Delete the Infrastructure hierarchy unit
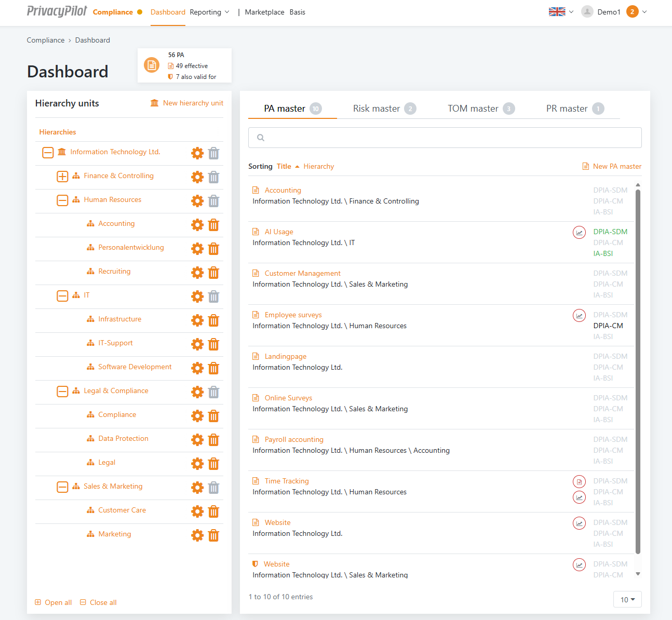Viewport: 672px width, 620px height. 213,320
